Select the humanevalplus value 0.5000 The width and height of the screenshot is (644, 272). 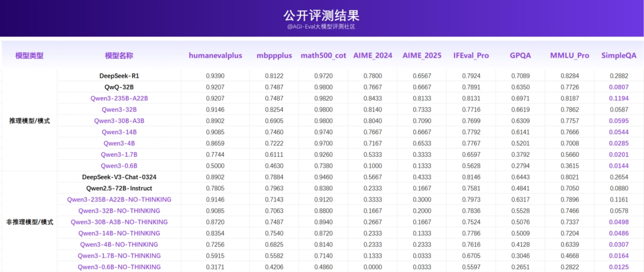[215, 166]
